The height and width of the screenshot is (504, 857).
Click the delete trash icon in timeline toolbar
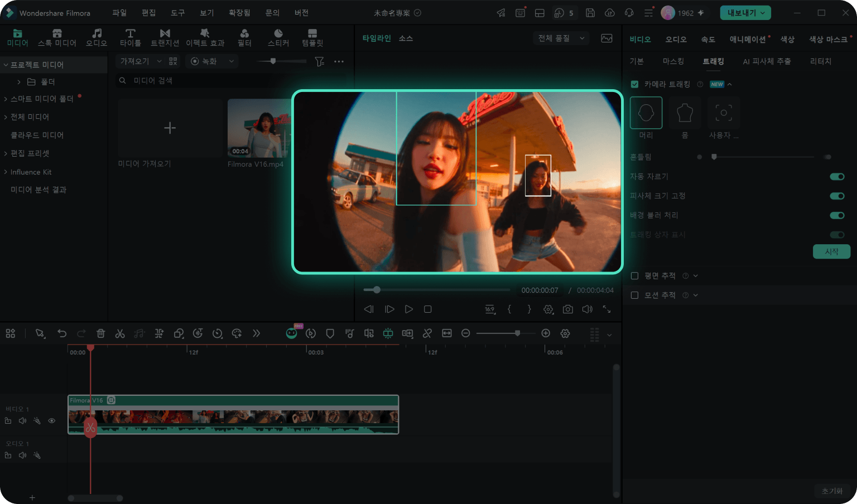click(x=101, y=333)
